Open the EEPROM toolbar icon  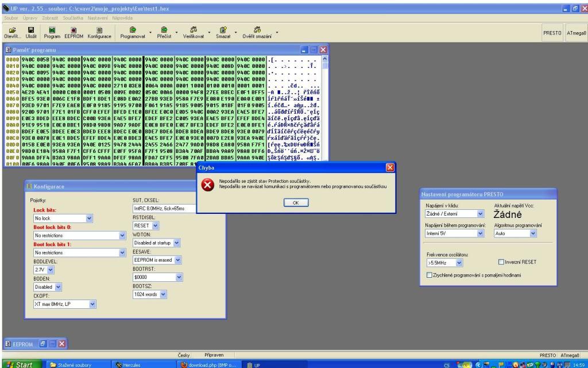pyautogui.click(x=73, y=30)
